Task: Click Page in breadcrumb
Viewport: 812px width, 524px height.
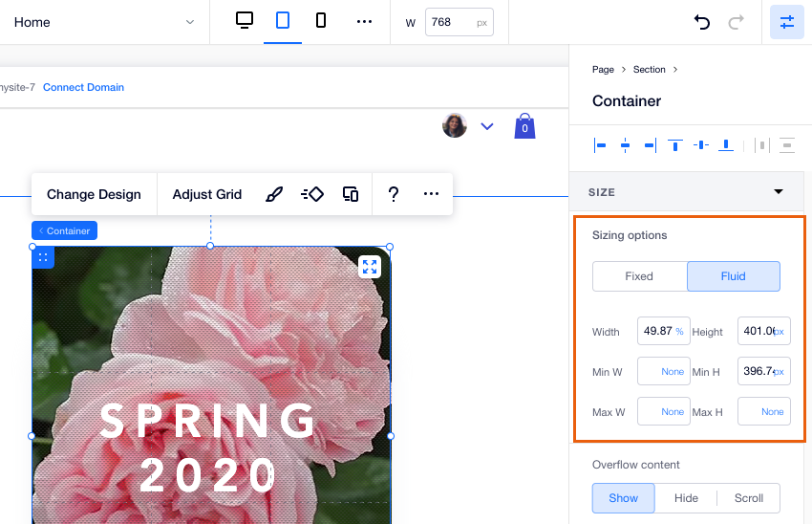Action: click(x=603, y=70)
